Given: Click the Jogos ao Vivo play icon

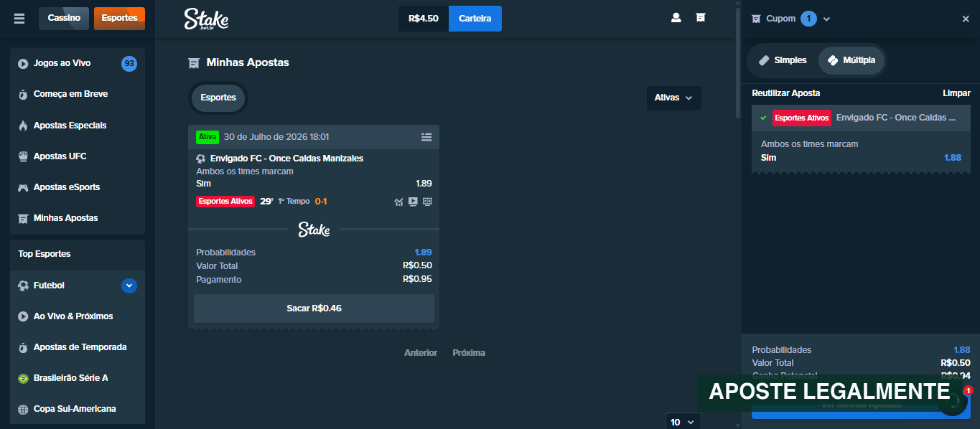Looking at the screenshot, I should click(24, 63).
